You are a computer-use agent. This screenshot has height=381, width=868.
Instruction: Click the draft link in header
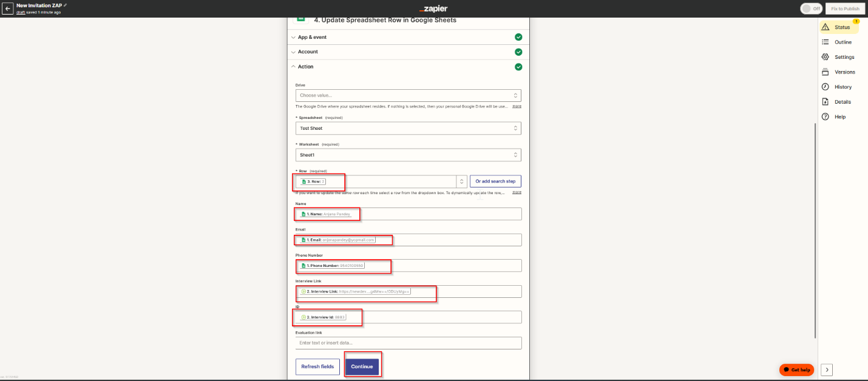(20, 12)
